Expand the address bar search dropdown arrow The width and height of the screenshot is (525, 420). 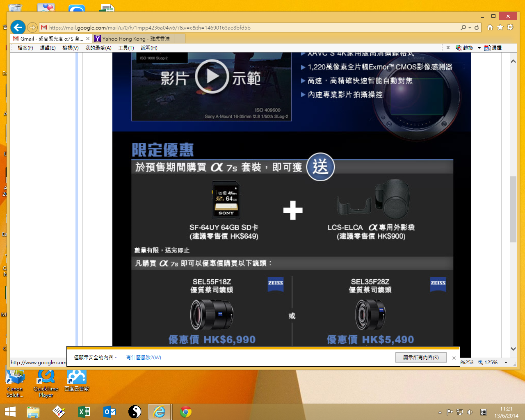point(470,28)
